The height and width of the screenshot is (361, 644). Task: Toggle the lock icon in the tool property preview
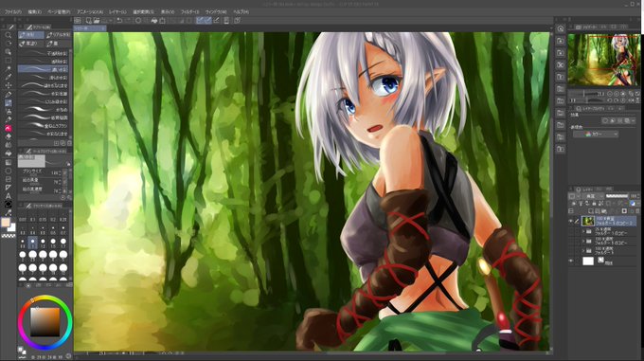[x=68, y=164]
